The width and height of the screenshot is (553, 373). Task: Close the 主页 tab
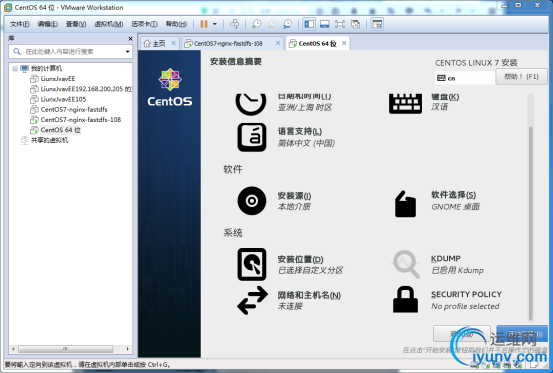pos(173,43)
